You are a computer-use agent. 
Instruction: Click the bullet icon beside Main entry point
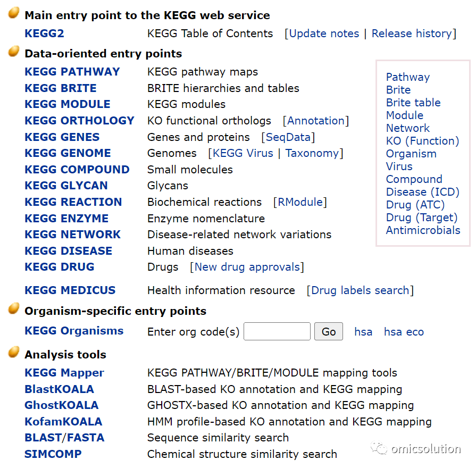coord(14,13)
